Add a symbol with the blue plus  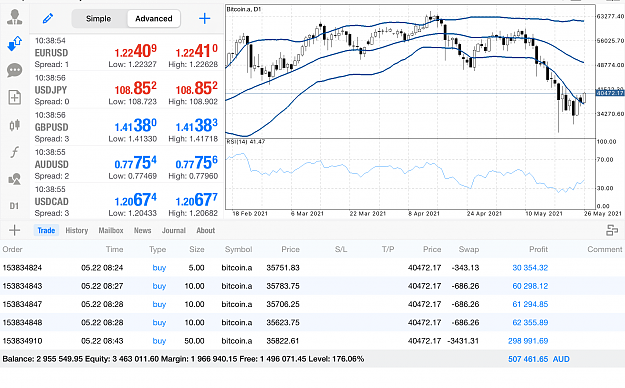click(x=204, y=18)
